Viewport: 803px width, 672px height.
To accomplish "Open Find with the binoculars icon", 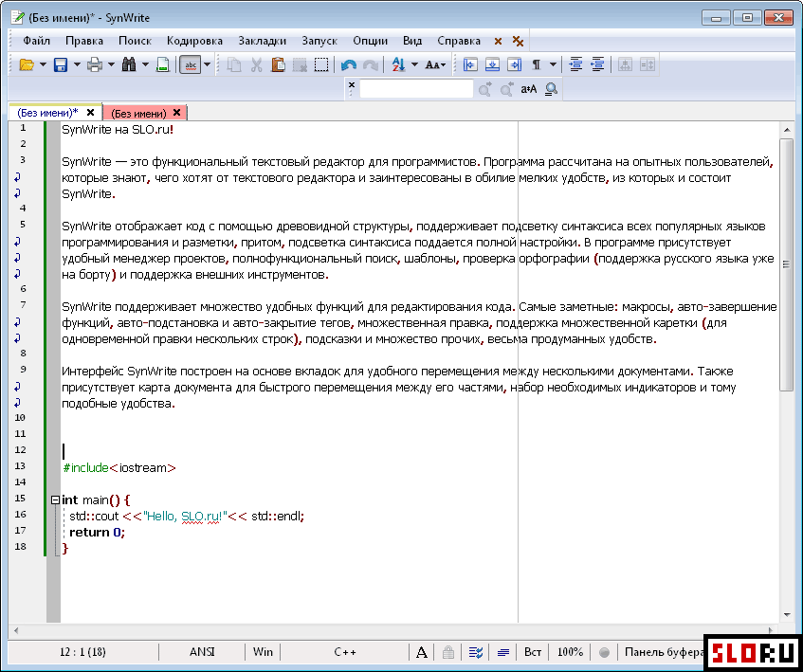I will coord(129,65).
